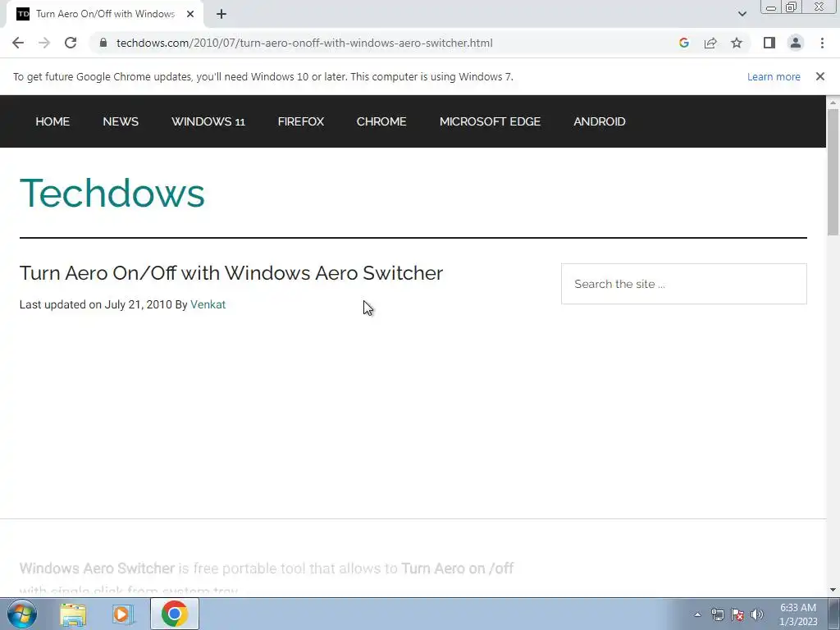The height and width of the screenshot is (630, 840).
Task: Open a new tab
Action: tap(221, 14)
